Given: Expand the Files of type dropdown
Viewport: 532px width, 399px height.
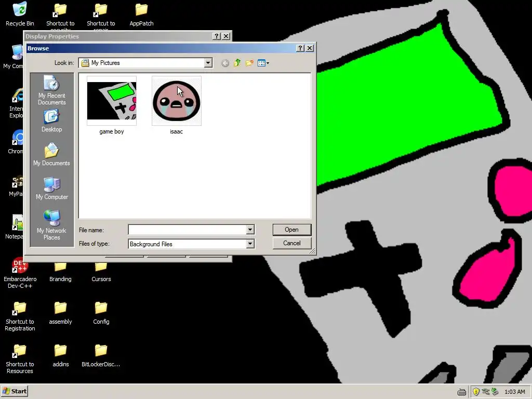Looking at the screenshot, I should (x=250, y=244).
